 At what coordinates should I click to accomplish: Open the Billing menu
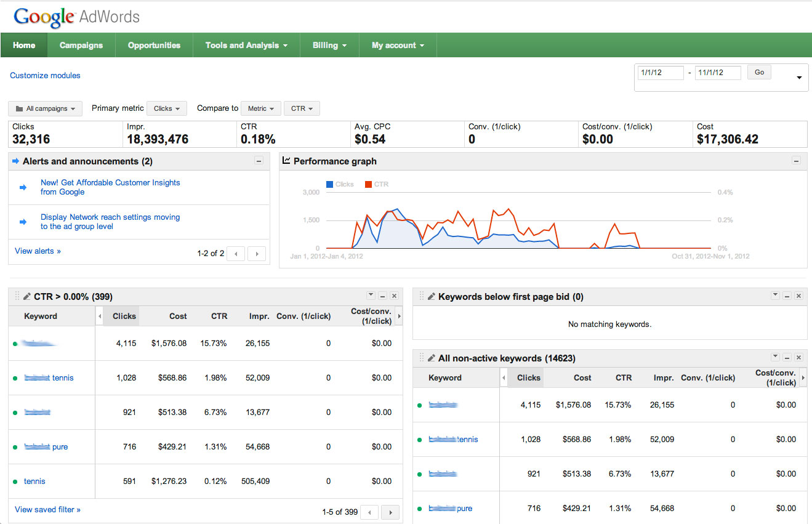[x=329, y=45]
